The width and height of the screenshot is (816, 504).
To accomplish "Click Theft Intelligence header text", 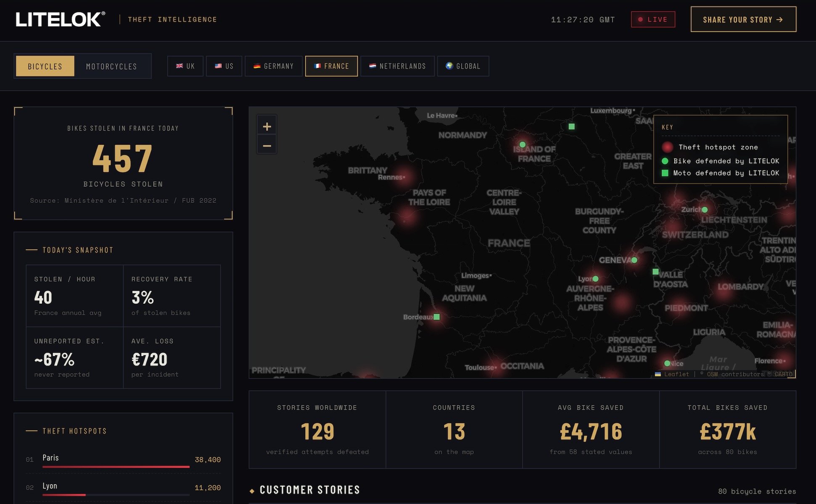I will pyautogui.click(x=172, y=19).
